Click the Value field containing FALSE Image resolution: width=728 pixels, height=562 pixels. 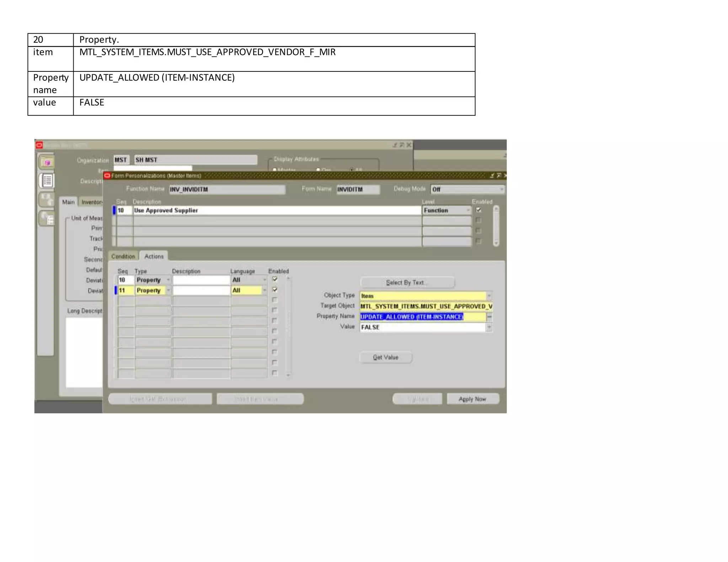423,327
